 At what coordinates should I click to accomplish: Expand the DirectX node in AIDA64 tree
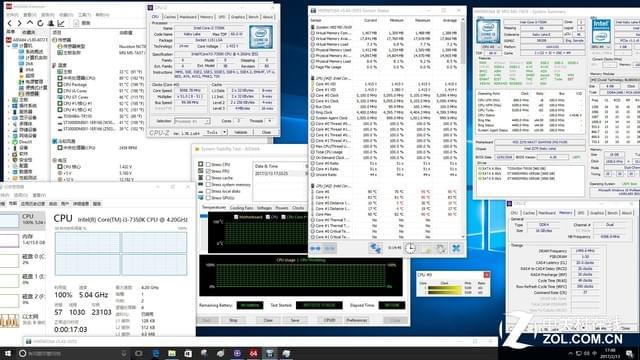[9, 142]
